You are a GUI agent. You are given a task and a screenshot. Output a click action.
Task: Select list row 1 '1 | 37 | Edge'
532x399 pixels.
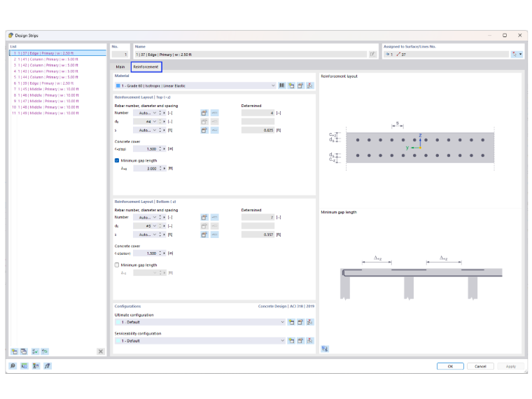(57, 53)
